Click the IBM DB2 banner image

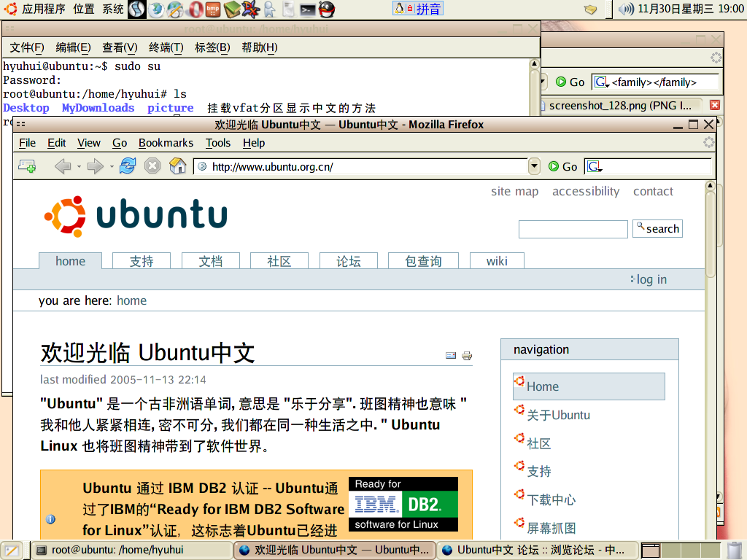coord(403,504)
